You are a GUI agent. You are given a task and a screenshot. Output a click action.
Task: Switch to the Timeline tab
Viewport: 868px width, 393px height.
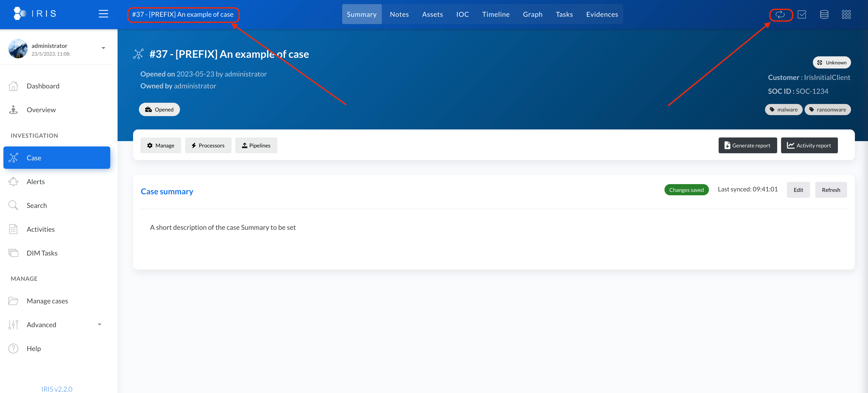click(495, 15)
